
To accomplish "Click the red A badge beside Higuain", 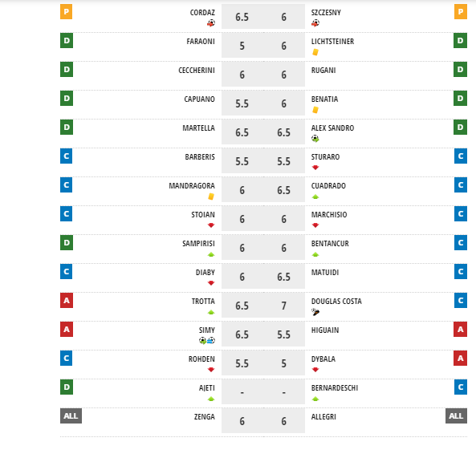I will (x=461, y=330).
